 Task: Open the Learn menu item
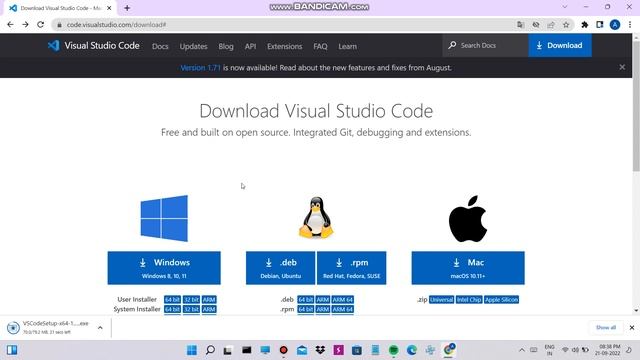pos(347,46)
